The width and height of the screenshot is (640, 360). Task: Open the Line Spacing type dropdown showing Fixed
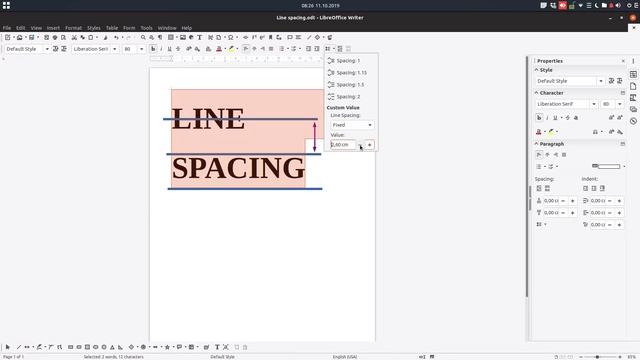click(352, 125)
